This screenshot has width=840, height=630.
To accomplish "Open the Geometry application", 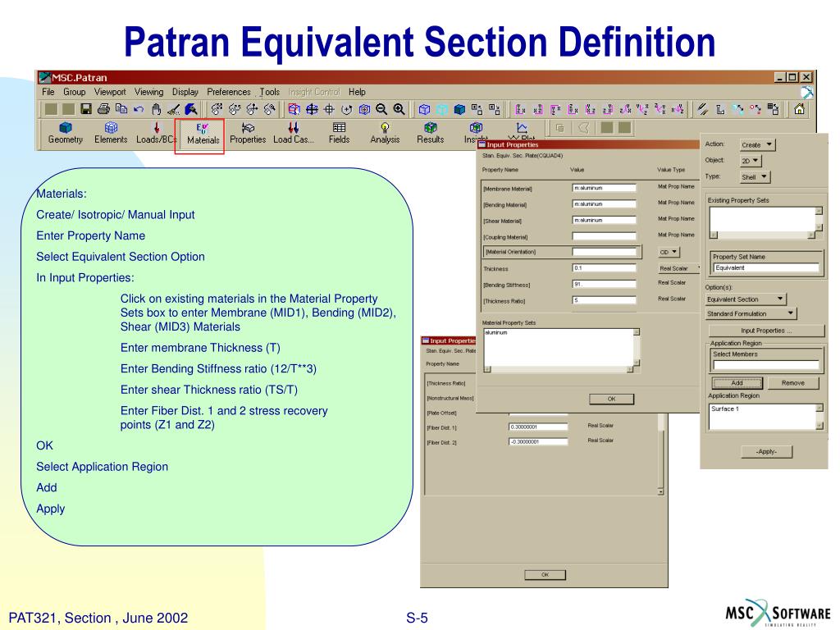I will point(66,133).
